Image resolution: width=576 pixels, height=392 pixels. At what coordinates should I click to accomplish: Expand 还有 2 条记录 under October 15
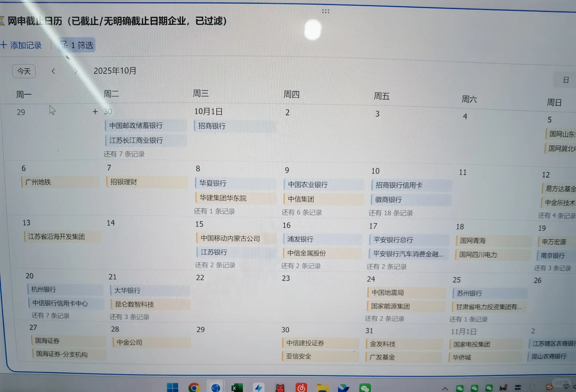click(215, 265)
